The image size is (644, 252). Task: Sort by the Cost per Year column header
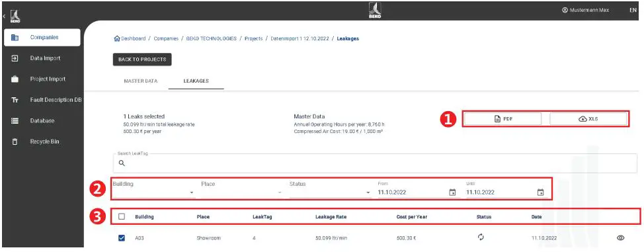411,217
